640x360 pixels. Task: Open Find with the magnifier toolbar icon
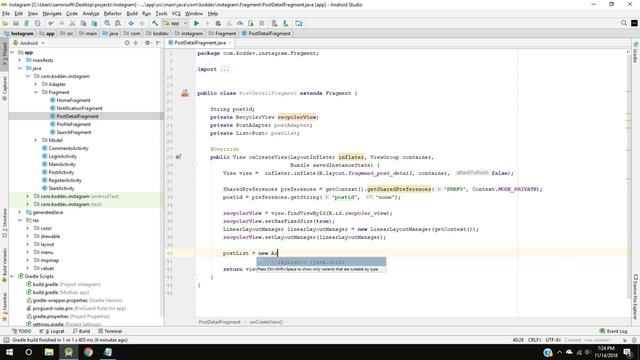pyautogui.click(x=107, y=23)
